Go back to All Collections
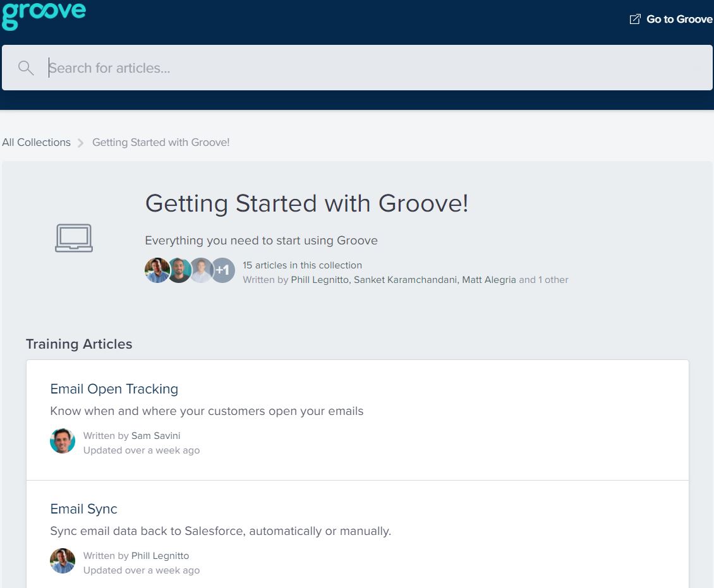This screenshot has width=714, height=588. [37, 143]
